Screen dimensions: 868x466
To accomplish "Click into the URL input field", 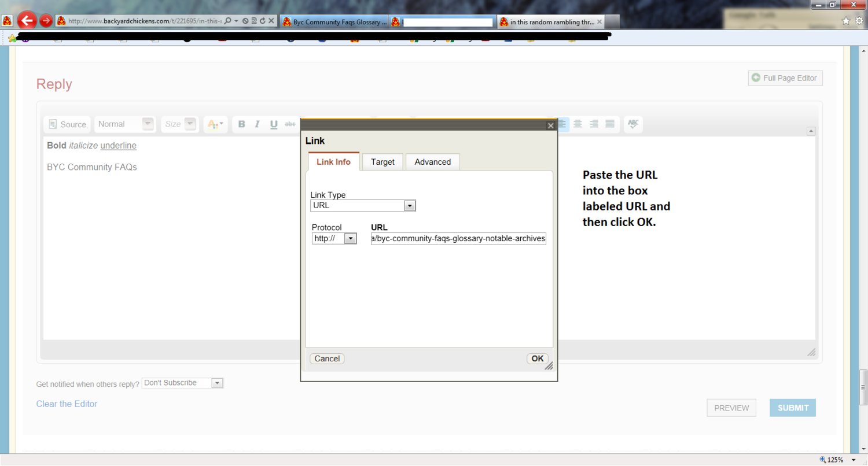I will pos(458,239).
